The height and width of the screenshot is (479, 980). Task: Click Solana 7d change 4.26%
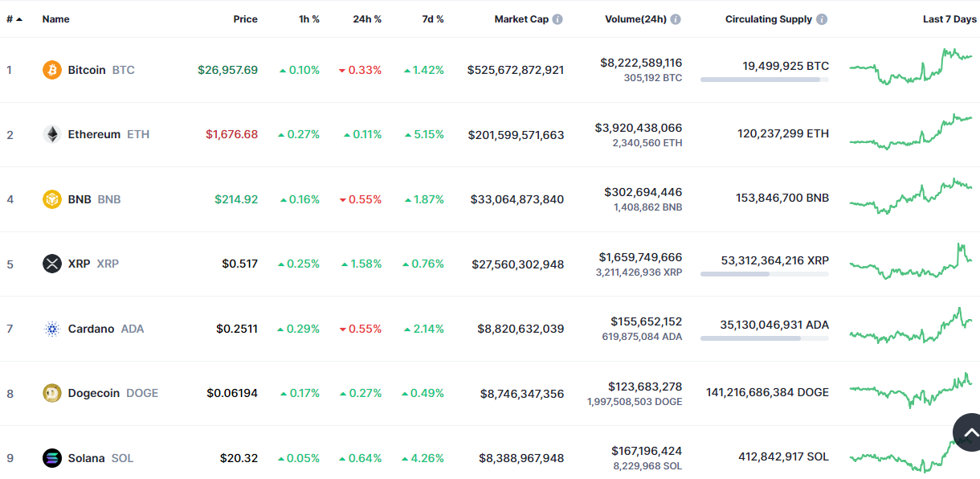[423, 458]
